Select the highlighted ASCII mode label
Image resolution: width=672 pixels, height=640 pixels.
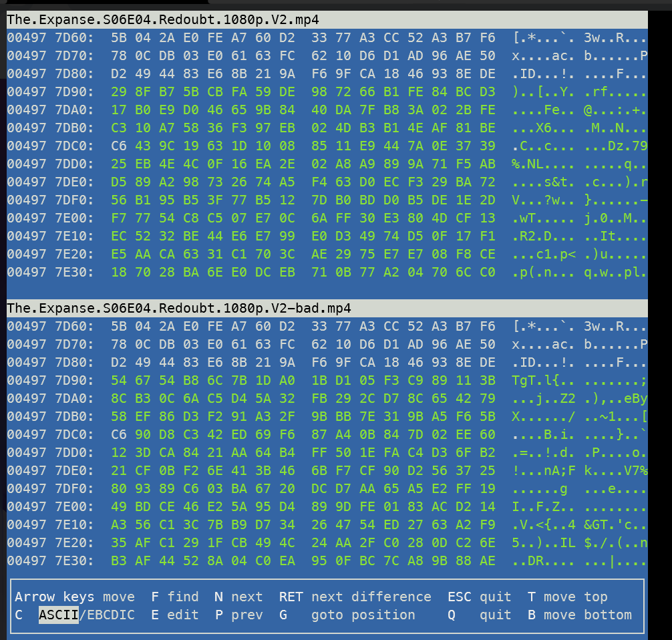[59, 615]
